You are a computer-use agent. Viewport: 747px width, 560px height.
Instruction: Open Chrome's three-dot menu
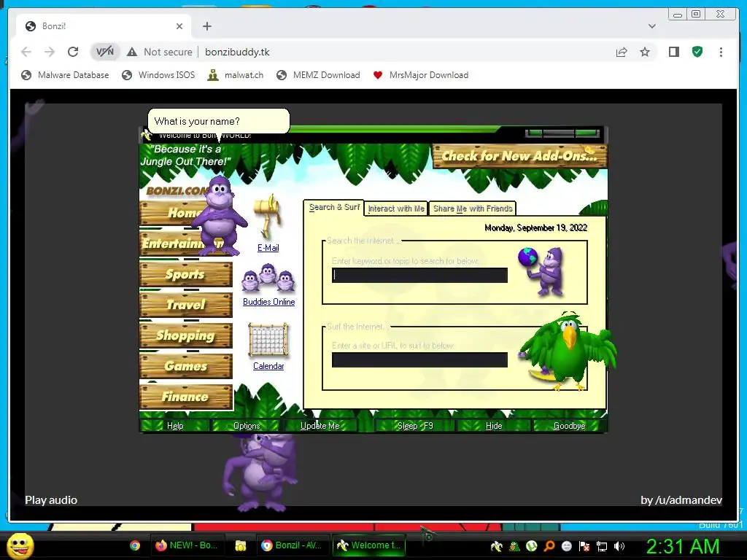click(x=721, y=52)
